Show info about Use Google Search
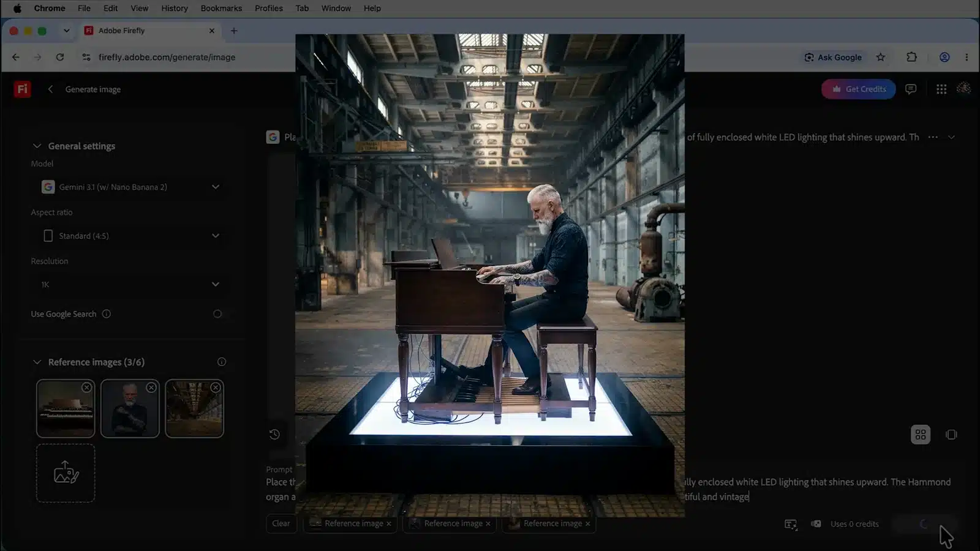The image size is (980, 551). (x=107, y=314)
